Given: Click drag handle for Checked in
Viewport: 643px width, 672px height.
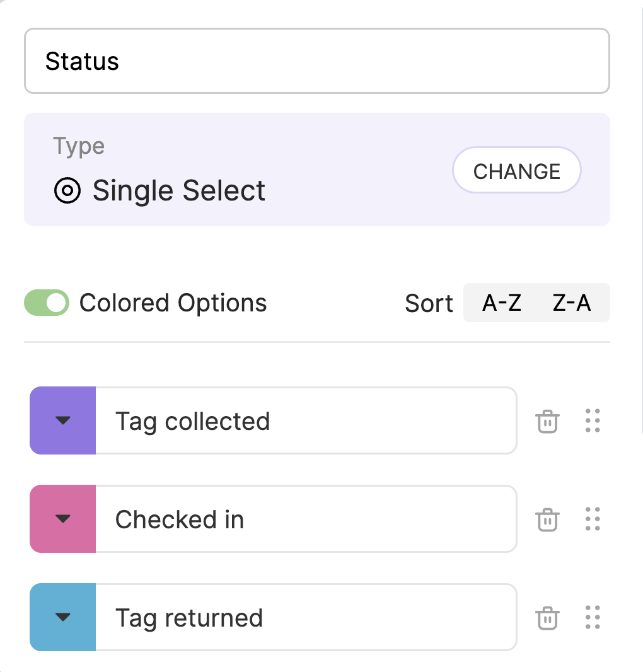Looking at the screenshot, I should click(x=593, y=519).
